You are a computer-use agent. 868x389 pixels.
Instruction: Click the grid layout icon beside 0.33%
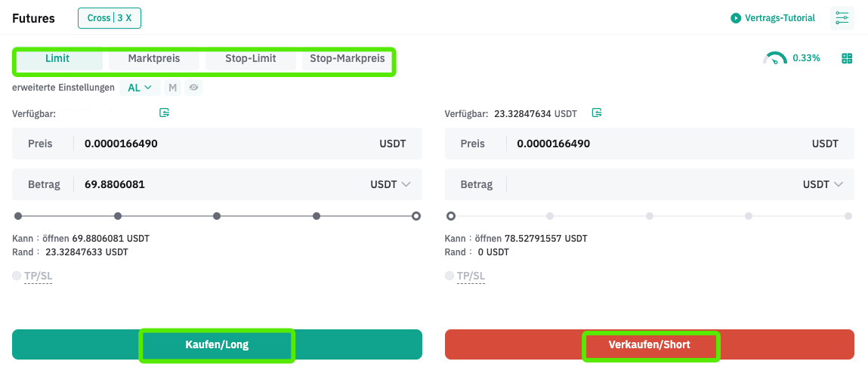[847, 58]
